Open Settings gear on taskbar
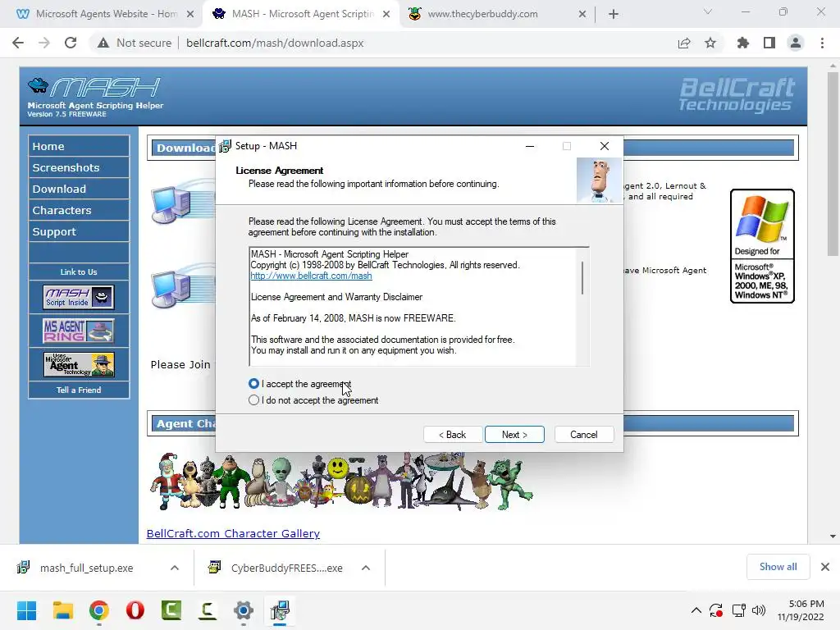Image resolution: width=840 pixels, height=630 pixels. (x=243, y=610)
